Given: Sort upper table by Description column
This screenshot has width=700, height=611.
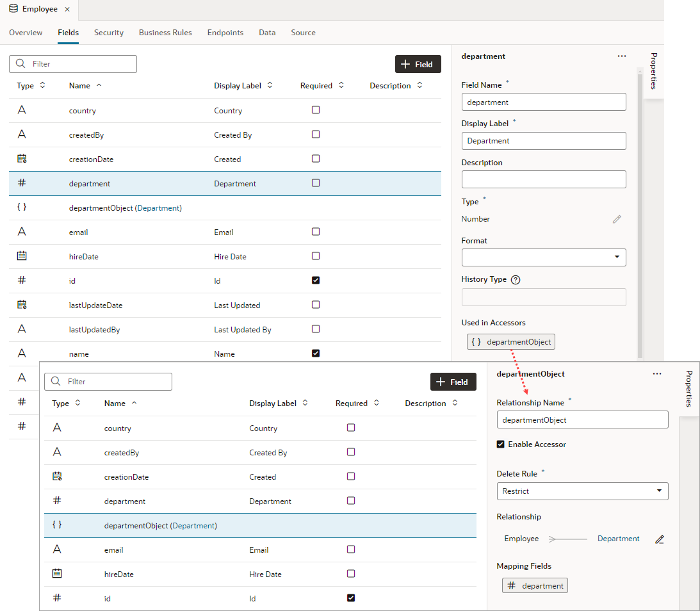Looking at the screenshot, I should pyautogui.click(x=419, y=85).
